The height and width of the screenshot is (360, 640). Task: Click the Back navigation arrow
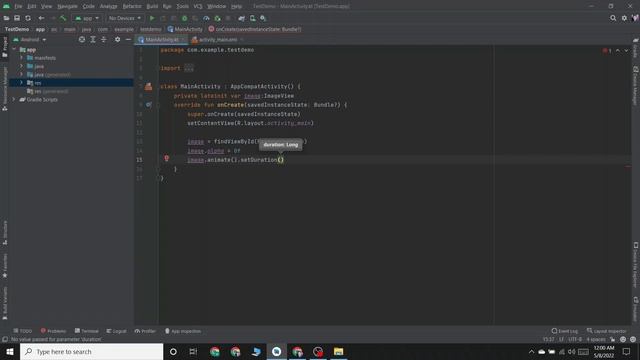[41, 18]
